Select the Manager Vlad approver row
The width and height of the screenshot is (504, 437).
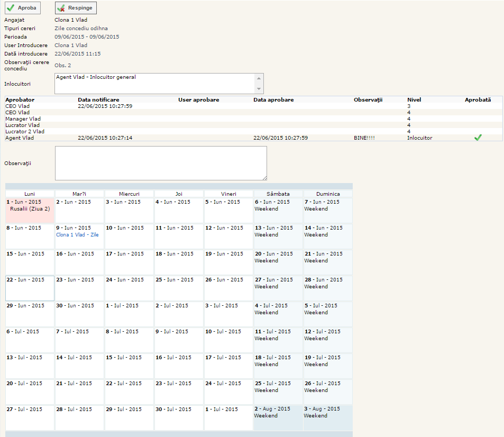(x=23, y=119)
